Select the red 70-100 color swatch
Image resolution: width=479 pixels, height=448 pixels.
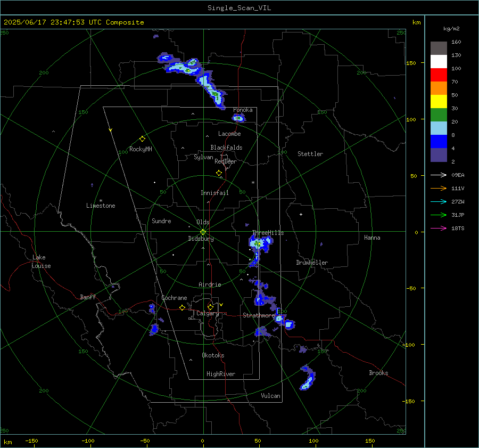[x=439, y=75]
